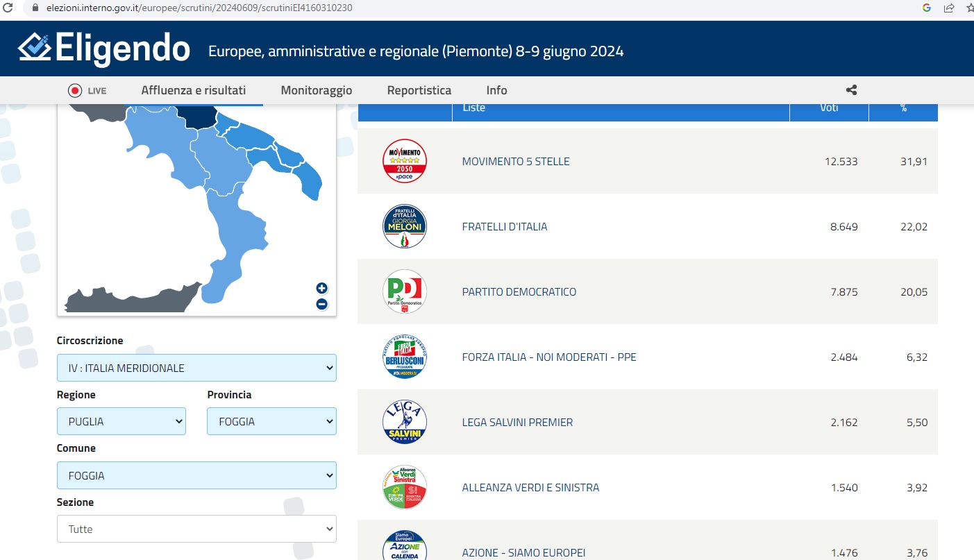Click the Partito Democratico PD logo
The image size is (974, 560).
(x=405, y=291)
